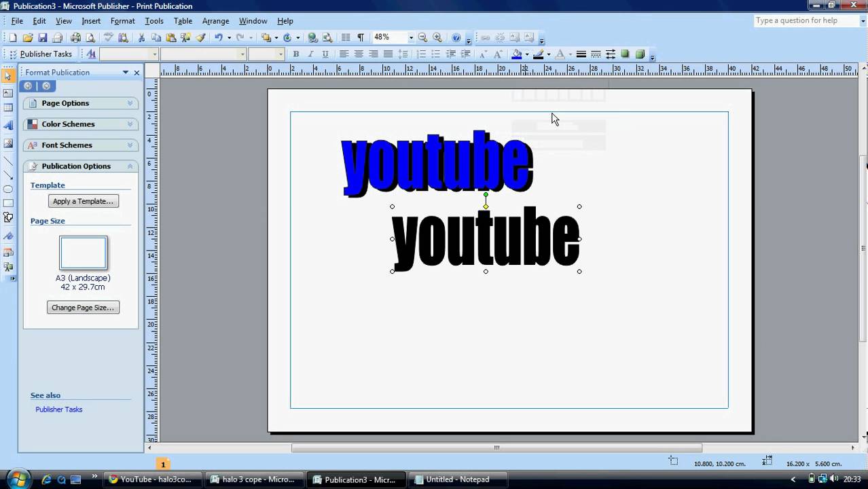This screenshot has width=868, height=489.
Task: Open Print Preview from the toolbar
Action: tap(90, 38)
